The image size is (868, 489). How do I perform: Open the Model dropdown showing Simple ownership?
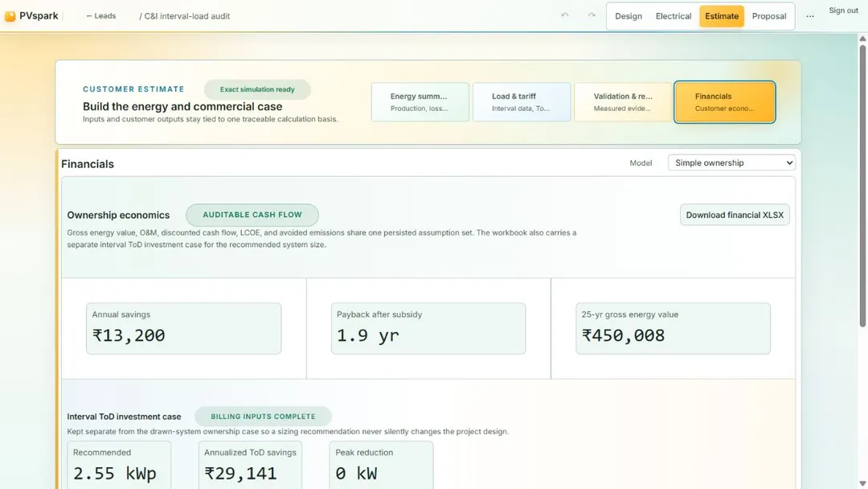(731, 162)
